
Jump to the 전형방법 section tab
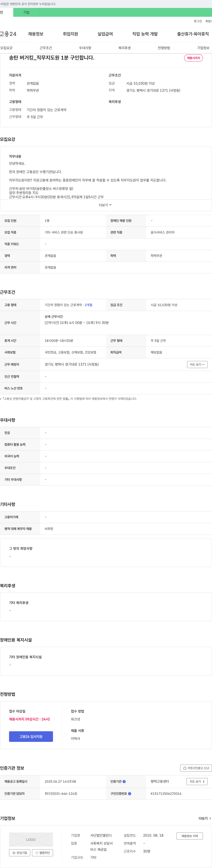[x=164, y=48]
